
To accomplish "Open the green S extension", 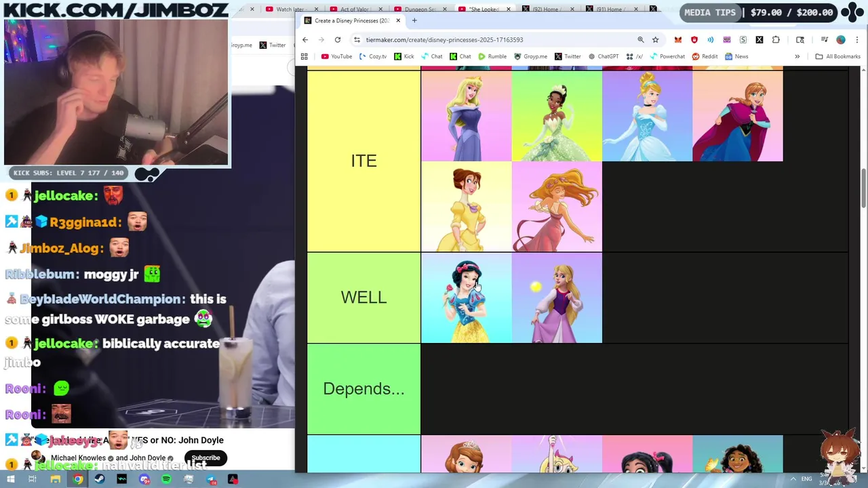I will [743, 39].
